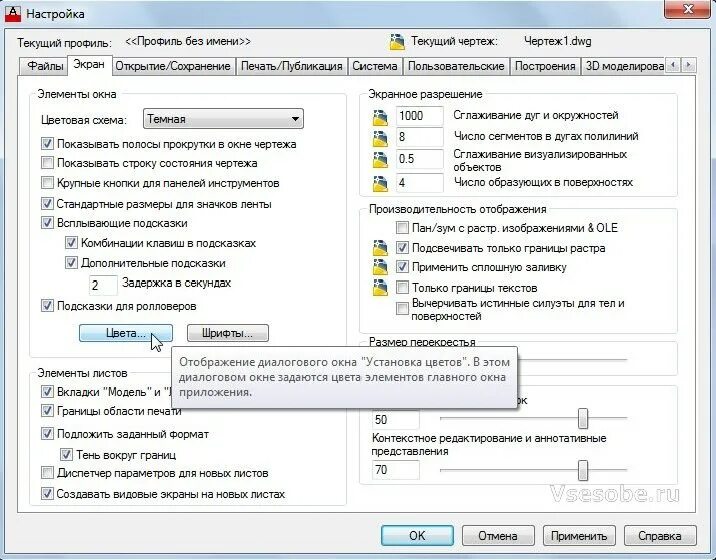This screenshot has width=716, height=560.
Task: Click drawing icon beside Только границы текстов
Action: pyautogui.click(x=380, y=288)
